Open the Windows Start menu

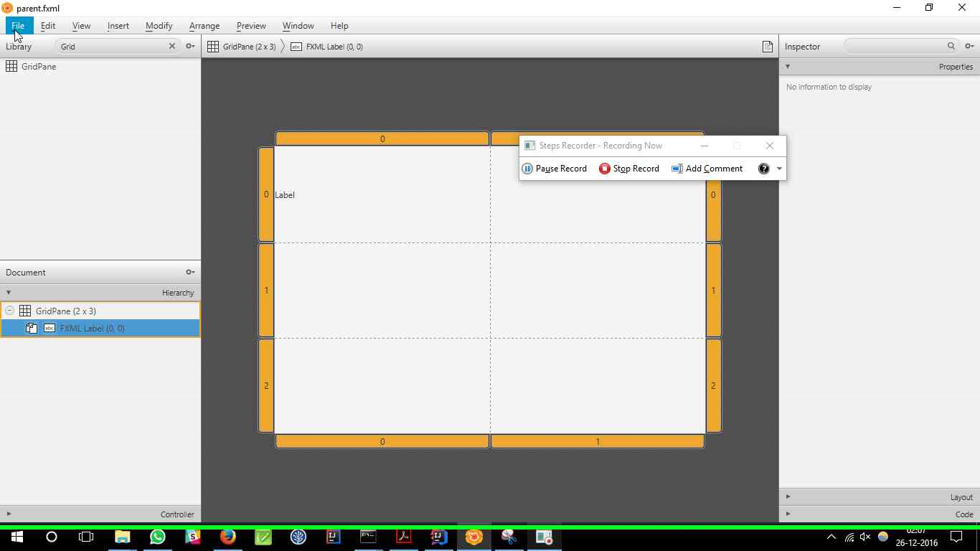coord(17,537)
